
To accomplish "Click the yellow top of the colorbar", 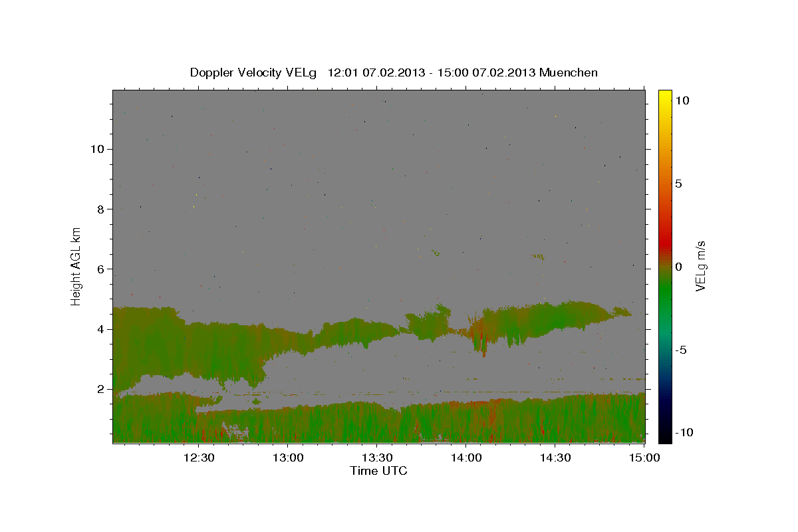I will [x=665, y=96].
